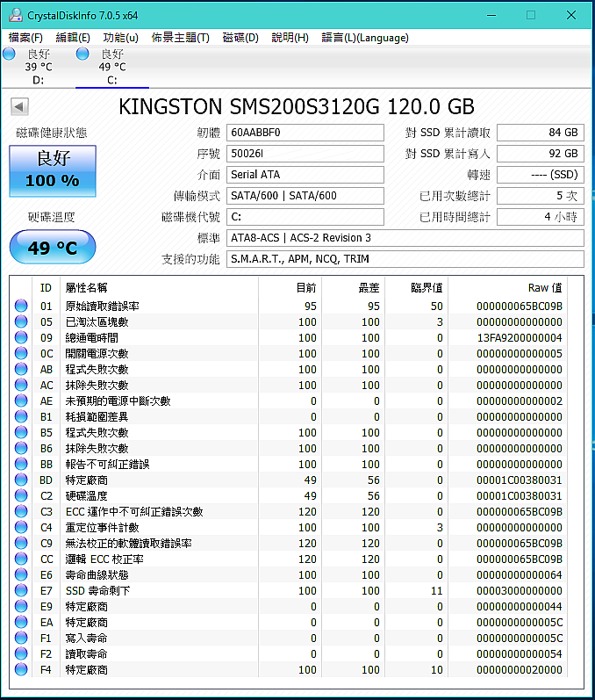Click the 屬性名稱 column header
This screenshot has width=595, height=700.
click(159, 288)
